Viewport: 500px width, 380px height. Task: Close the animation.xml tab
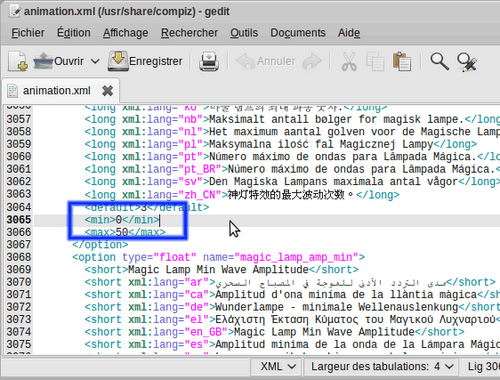pyautogui.click(x=107, y=91)
